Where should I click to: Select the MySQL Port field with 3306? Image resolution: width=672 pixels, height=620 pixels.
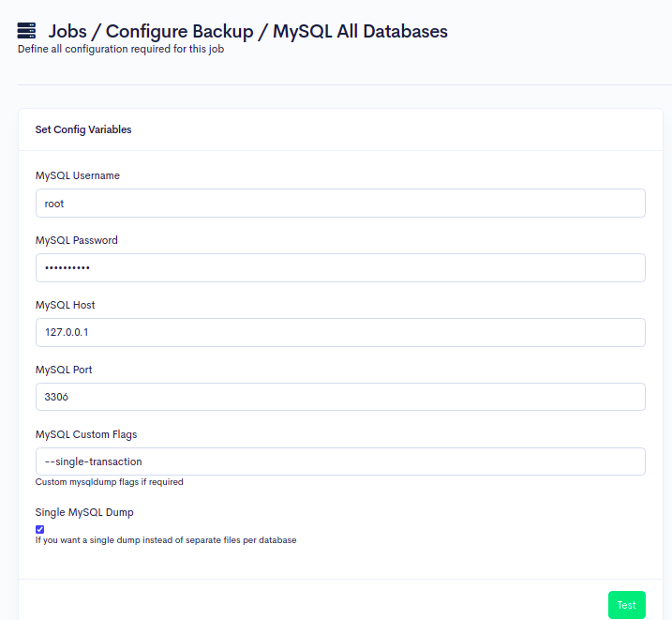coord(340,397)
